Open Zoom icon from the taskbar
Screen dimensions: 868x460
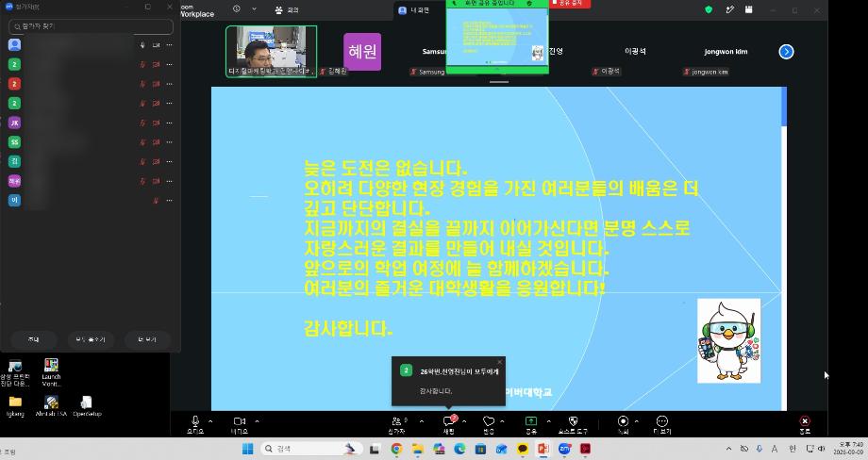(564, 449)
